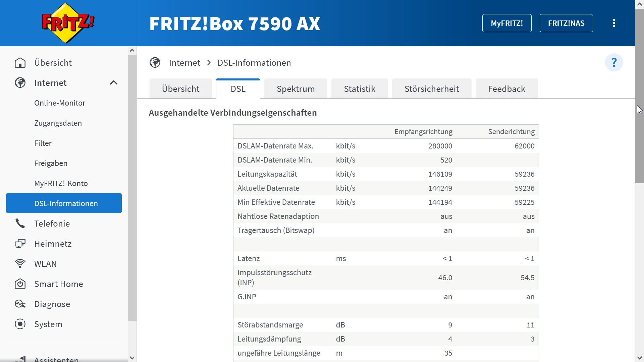Open the three-dot options menu
Image resolution: width=644 pixels, height=362 pixels.
pos(614,23)
